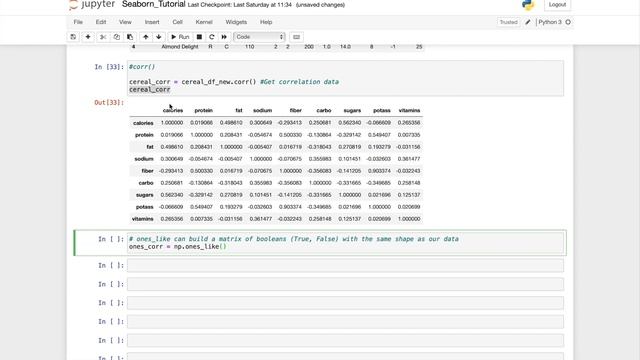
Task: Cut selected cells with scissors icon
Action: point(103,37)
